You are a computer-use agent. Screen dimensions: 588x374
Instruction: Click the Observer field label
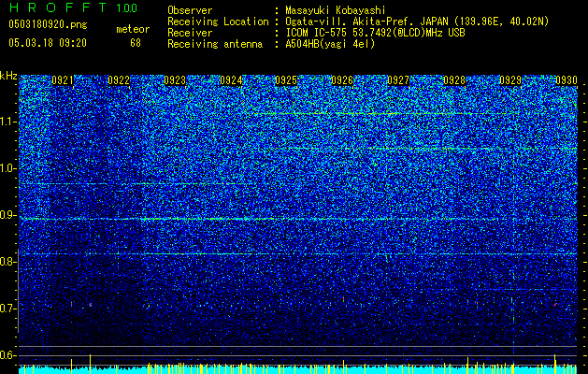(190, 10)
